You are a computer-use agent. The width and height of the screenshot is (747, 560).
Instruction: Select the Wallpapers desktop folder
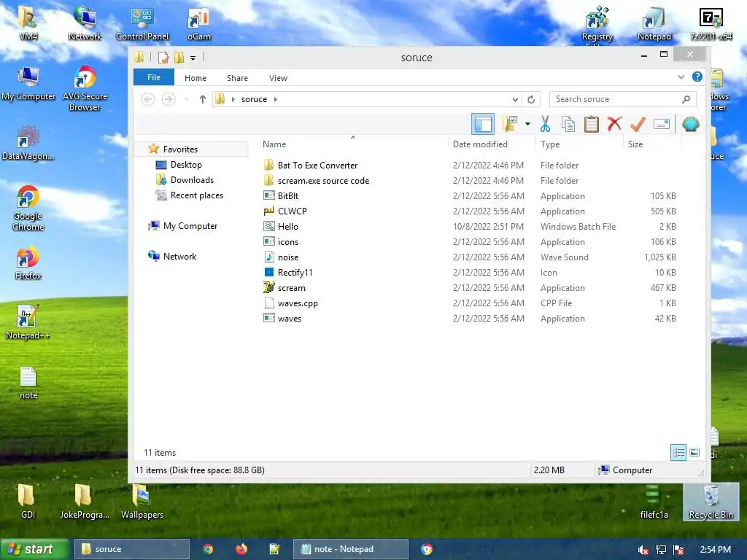(x=142, y=502)
